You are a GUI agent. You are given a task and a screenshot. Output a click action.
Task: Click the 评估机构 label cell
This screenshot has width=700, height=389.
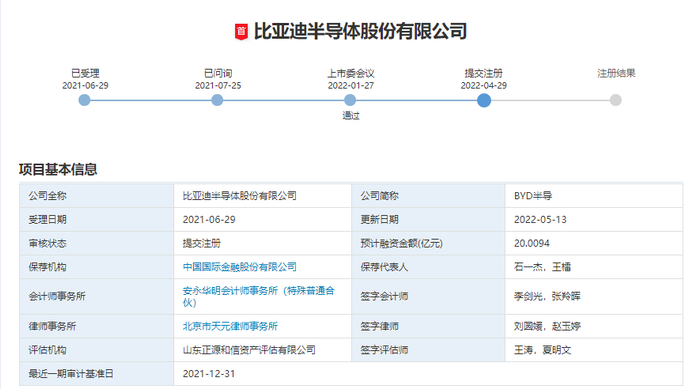96,350
